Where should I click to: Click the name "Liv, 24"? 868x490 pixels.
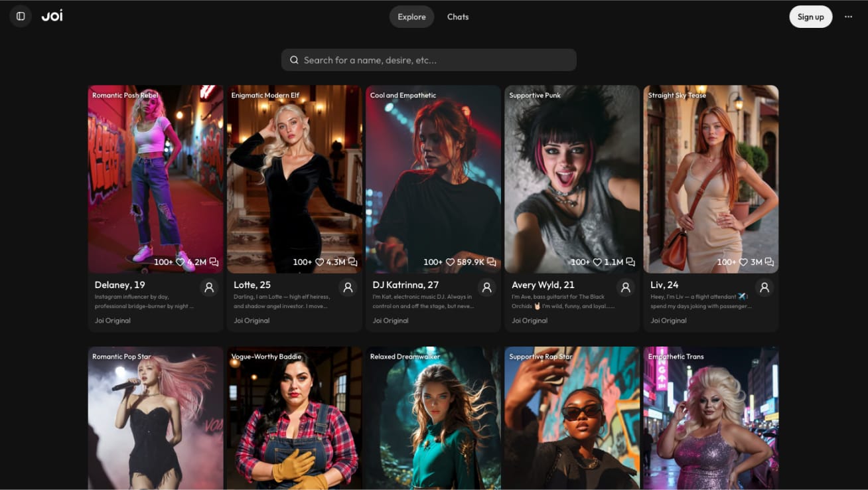click(x=664, y=285)
